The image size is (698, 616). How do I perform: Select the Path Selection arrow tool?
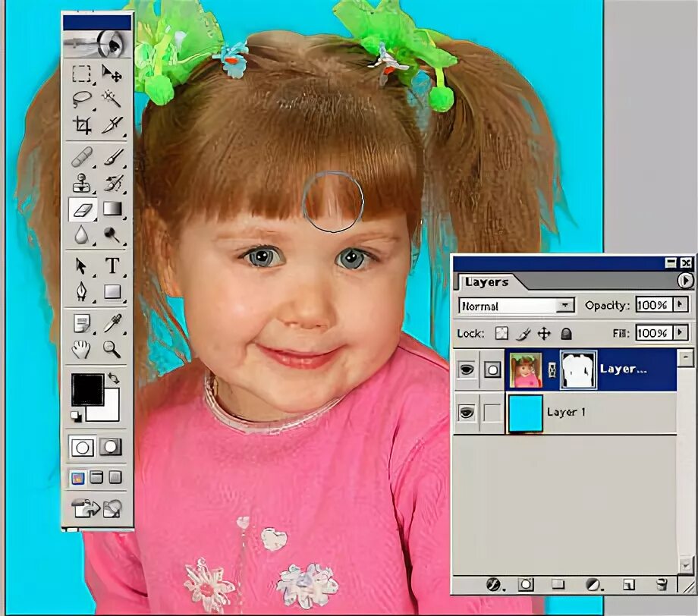click(x=82, y=266)
